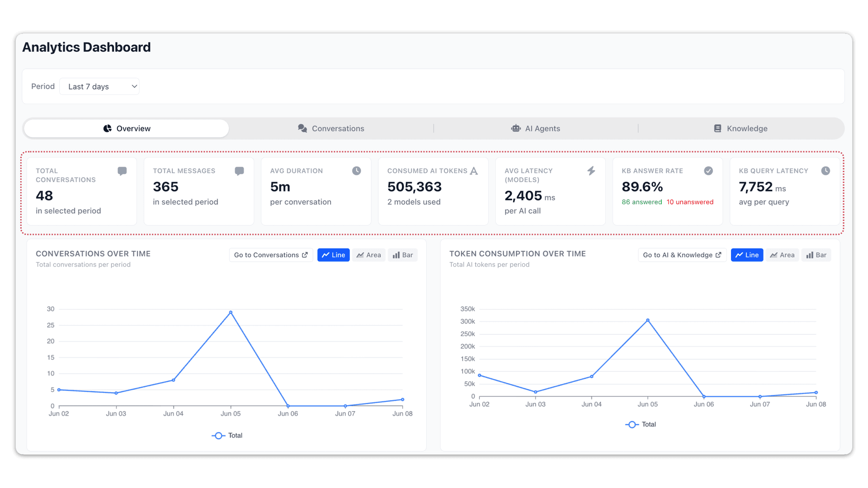Switch conversations chart to Area view
Viewport: 868px width, 488px height.
click(369, 255)
